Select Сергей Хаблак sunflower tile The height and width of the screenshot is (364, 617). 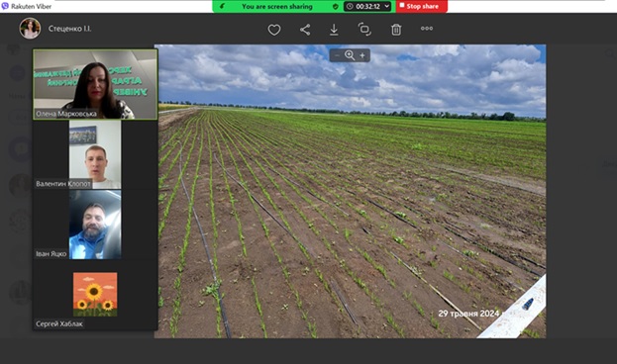[95, 295]
